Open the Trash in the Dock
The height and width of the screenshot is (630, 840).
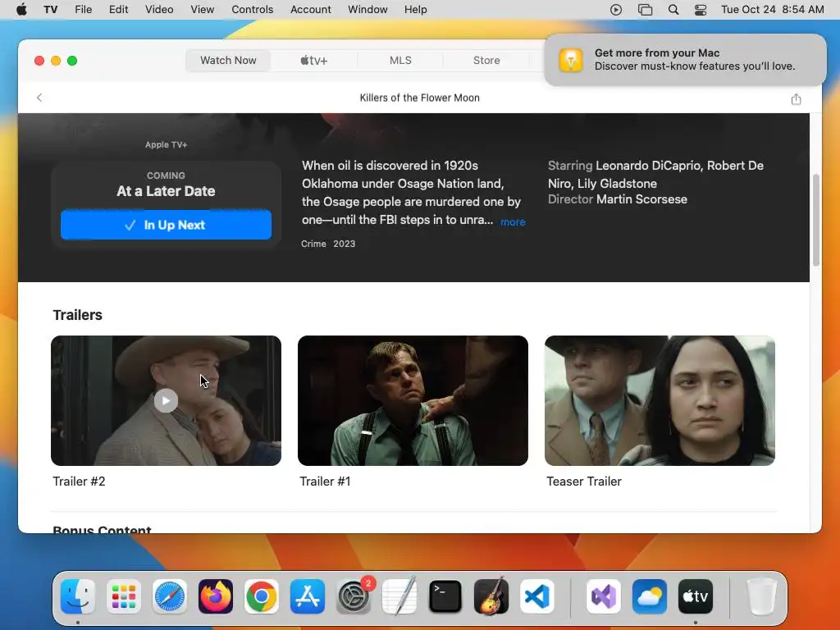tap(762, 596)
